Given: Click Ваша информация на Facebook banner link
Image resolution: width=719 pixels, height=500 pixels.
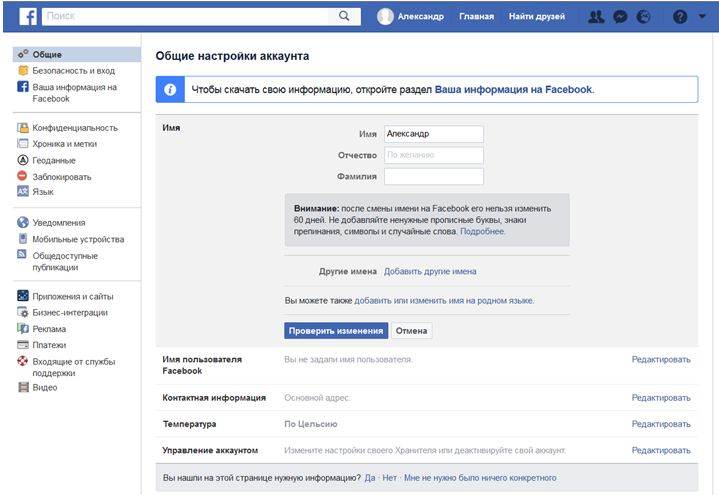Looking at the screenshot, I should (514, 89).
